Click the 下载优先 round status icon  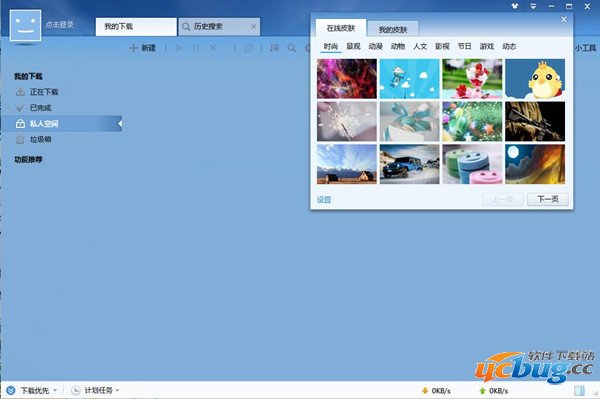point(11,390)
